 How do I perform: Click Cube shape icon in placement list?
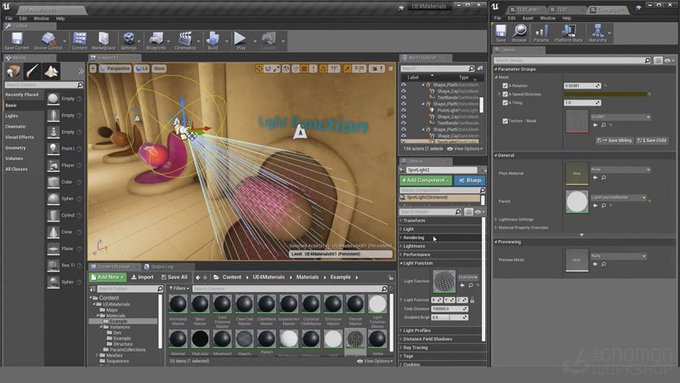[x=53, y=182]
